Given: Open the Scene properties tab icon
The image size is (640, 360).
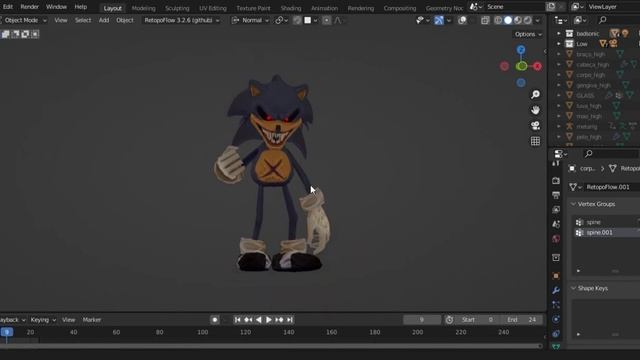Looking at the screenshot, I should tap(556, 224).
